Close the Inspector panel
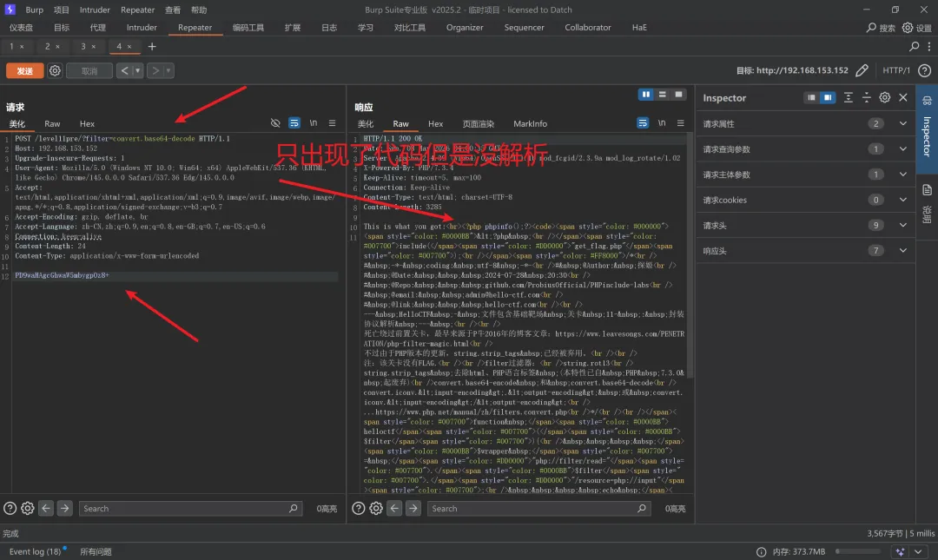 [903, 97]
